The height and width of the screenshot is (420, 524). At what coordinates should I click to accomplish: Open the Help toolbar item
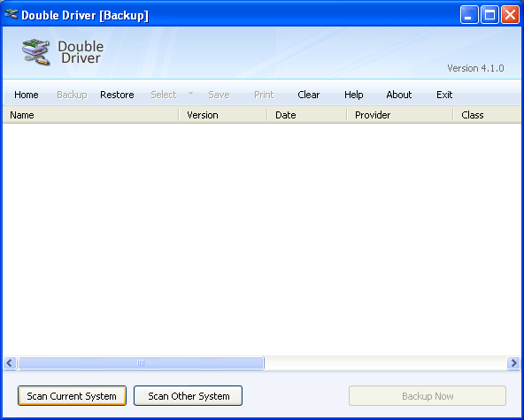point(353,95)
